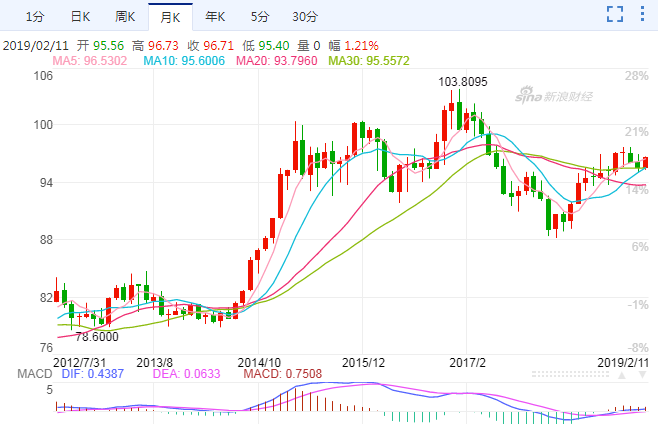This screenshot has height=424, width=663.
Task: Click the MA5: 96.5302 indicator label
Action: click(90, 61)
